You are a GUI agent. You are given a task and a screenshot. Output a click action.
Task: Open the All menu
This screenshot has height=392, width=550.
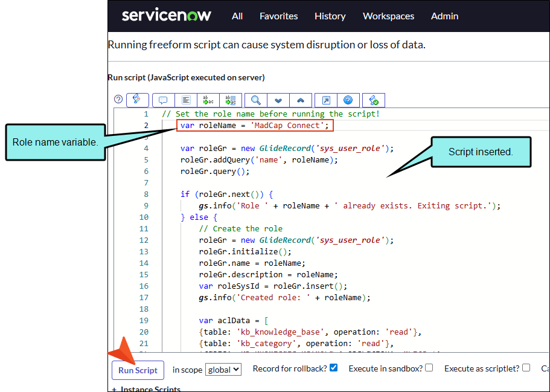[237, 16]
